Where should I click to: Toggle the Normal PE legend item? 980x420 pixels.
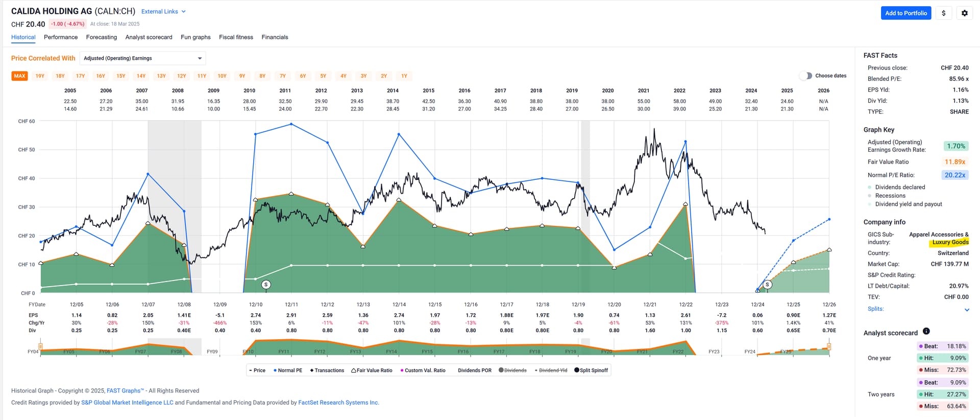click(288, 370)
